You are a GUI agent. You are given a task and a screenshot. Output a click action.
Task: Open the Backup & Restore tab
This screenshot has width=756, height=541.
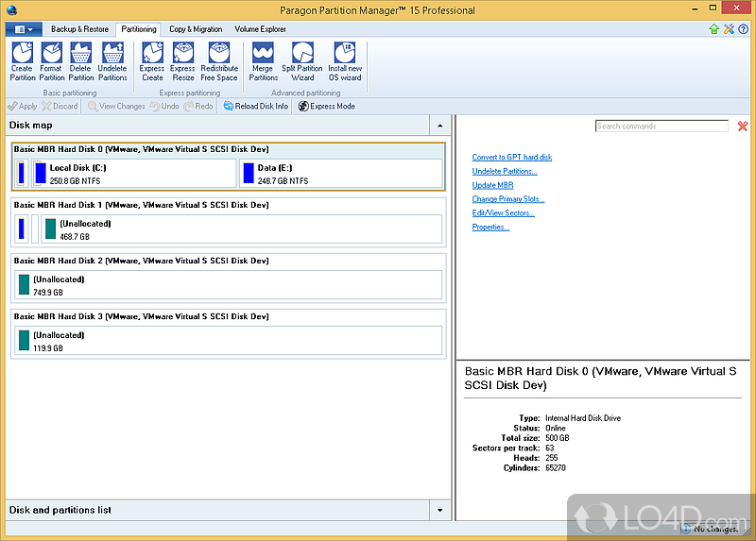79,29
